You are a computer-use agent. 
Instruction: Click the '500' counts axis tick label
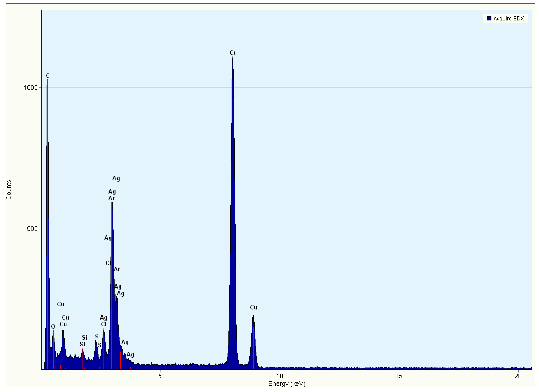pos(32,229)
